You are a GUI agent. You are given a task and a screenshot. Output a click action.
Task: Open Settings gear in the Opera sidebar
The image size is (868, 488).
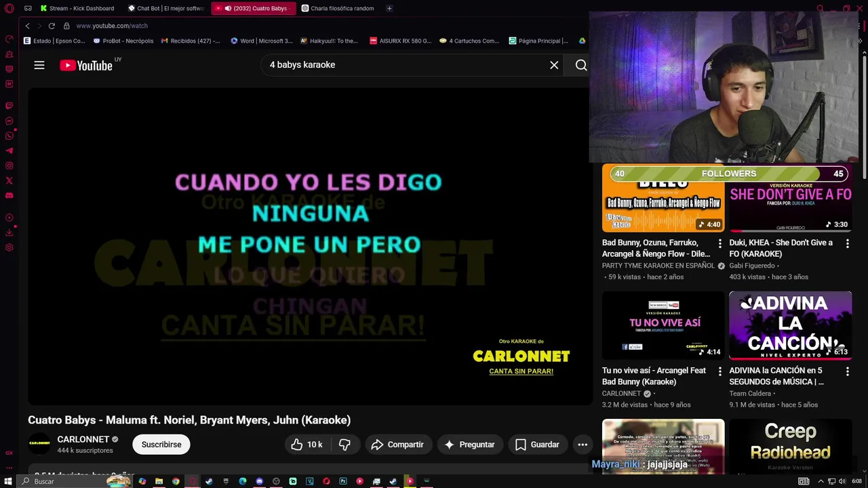point(9,247)
